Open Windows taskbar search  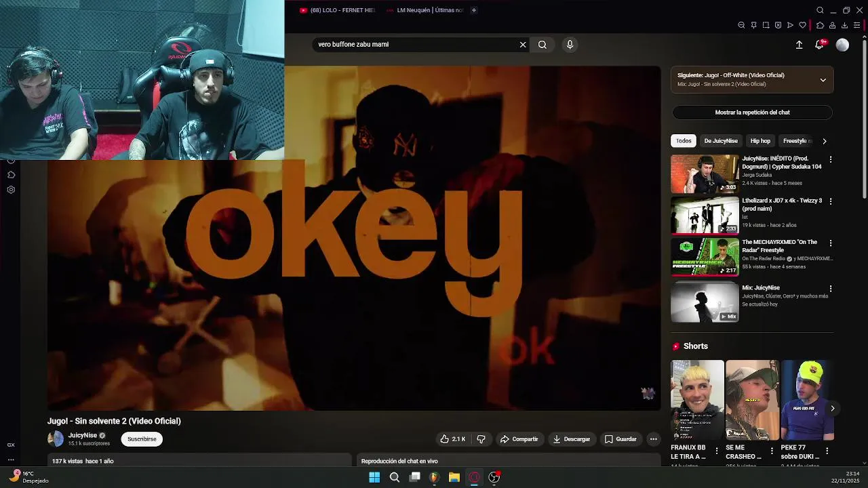click(x=394, y=477)
